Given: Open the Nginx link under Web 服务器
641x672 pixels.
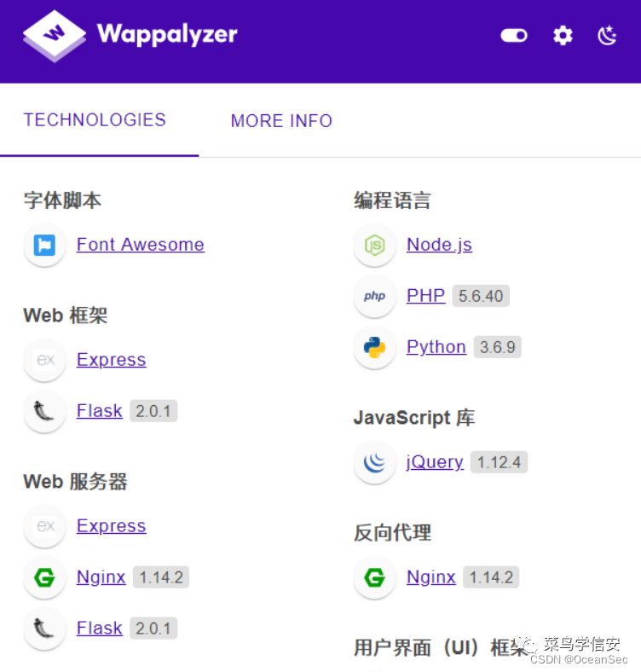Looking at the screenshot, I should click(x=101, y=577).
